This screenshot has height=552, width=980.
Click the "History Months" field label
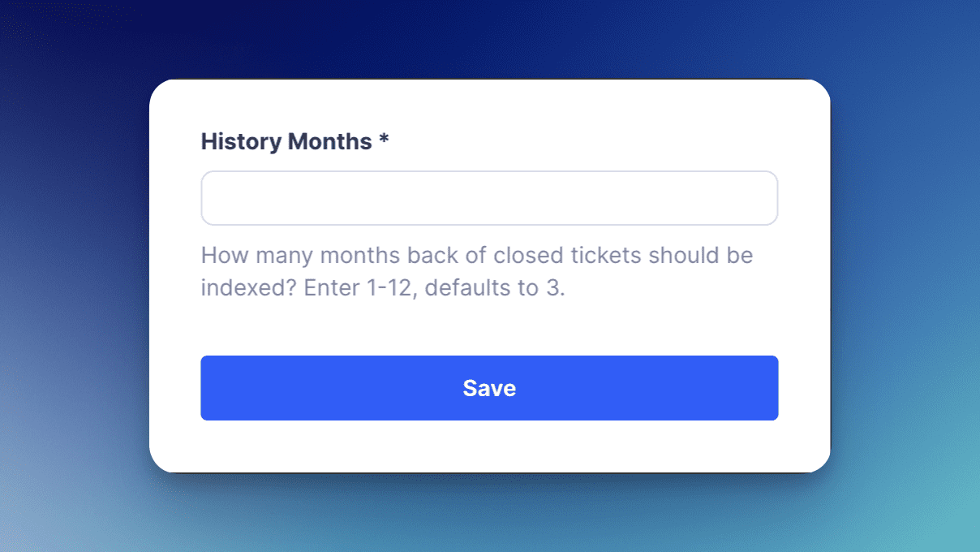coord(286,141)
